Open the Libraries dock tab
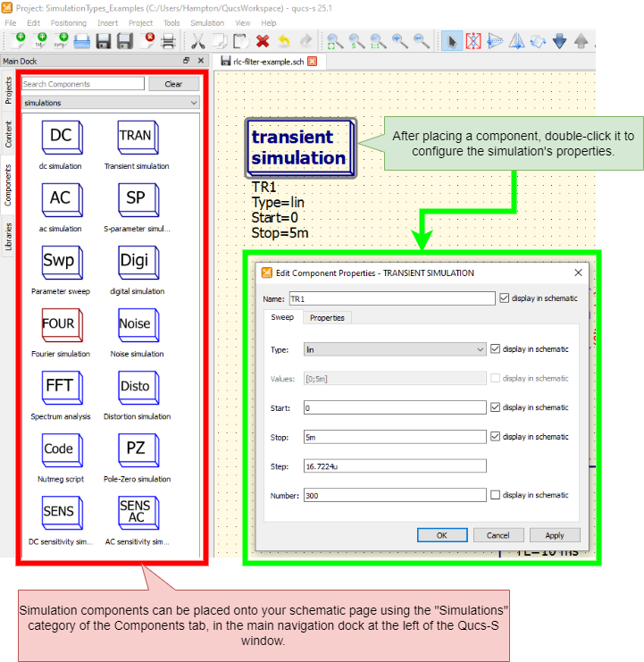644x662 pixels. coord(8,237)
